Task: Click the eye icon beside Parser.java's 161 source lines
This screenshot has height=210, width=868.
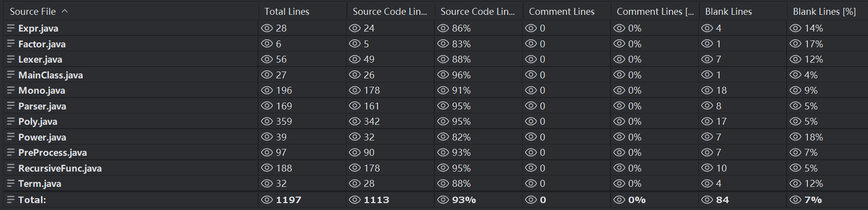Action: 355,106
